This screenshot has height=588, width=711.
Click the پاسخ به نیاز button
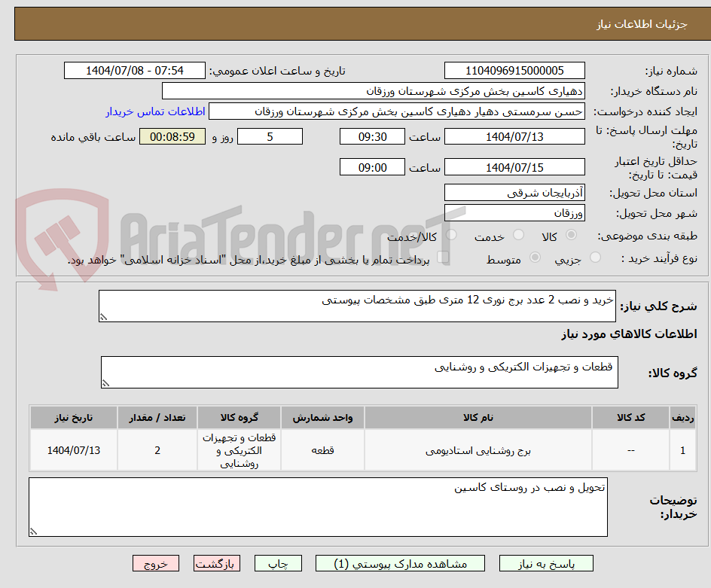546,563
